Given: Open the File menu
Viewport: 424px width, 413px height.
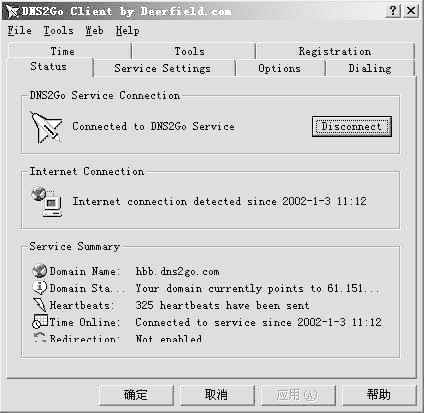Looking at the screenshot, I should pyautogui.click(x=20, y=31).
